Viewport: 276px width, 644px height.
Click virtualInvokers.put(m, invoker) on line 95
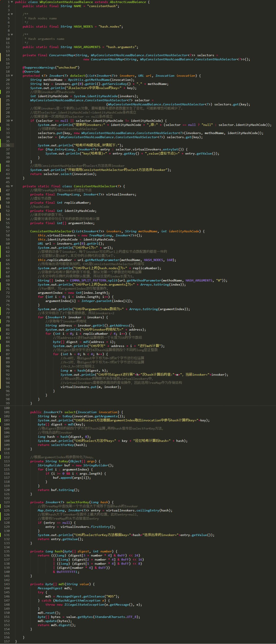pos(91,387)
